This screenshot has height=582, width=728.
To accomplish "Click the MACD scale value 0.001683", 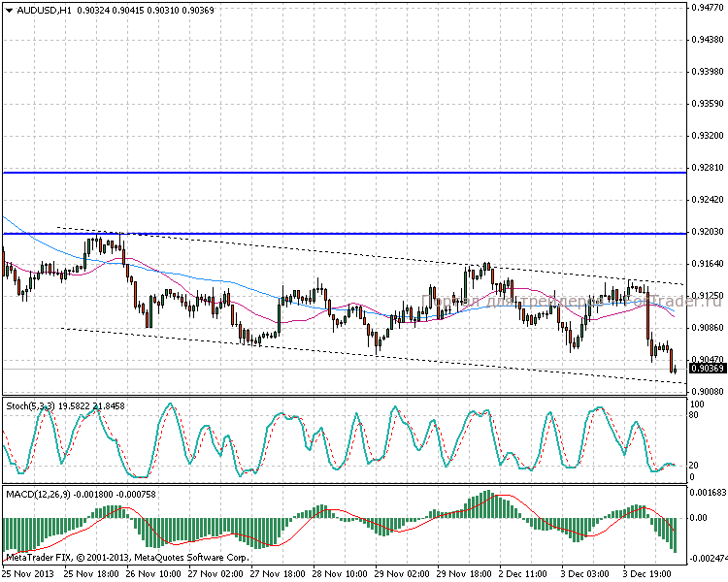I will (x=706, y=493).
